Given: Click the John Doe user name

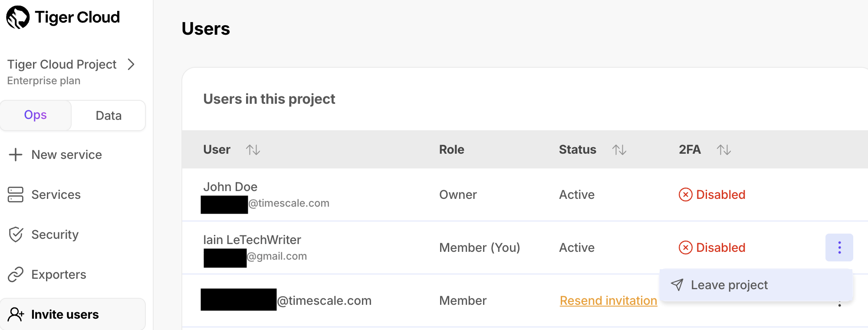Looking at the screenshot, I should [230, 187].
